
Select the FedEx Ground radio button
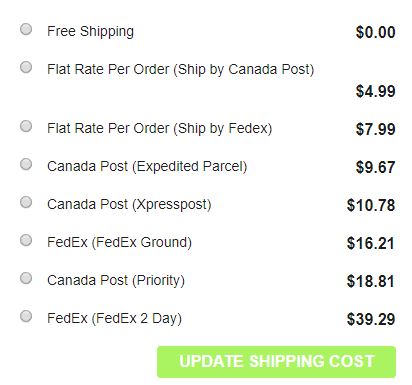coord(26,240)
